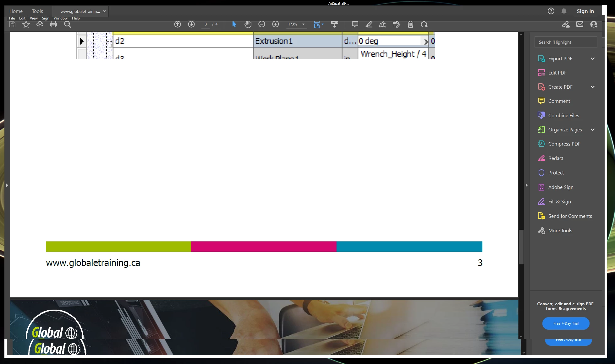Image resolution: width=615 pixels, height=364 pixels.
Task: Add a sticky note comment icon
Action: (355, 25)
